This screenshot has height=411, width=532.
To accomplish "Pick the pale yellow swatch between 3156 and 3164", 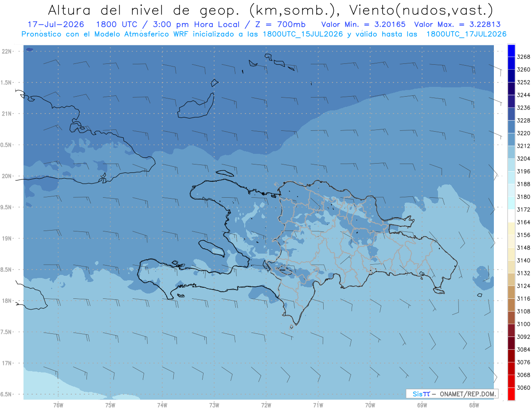I will click(511, 229).
